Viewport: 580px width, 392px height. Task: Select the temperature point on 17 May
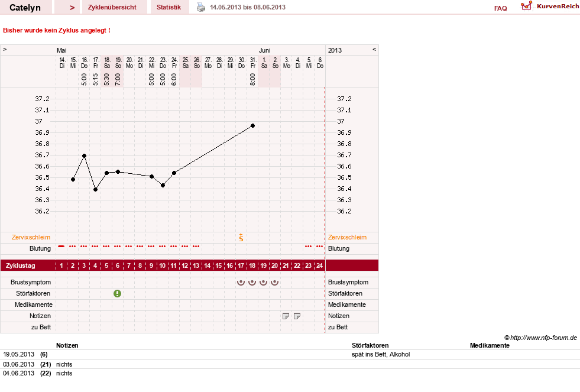[x=95, y=189]
